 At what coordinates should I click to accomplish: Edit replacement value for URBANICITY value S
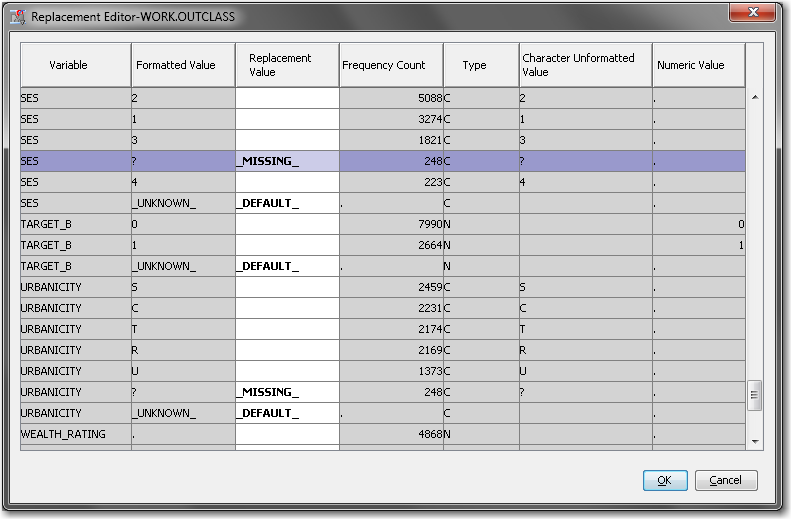click(287, 287)
